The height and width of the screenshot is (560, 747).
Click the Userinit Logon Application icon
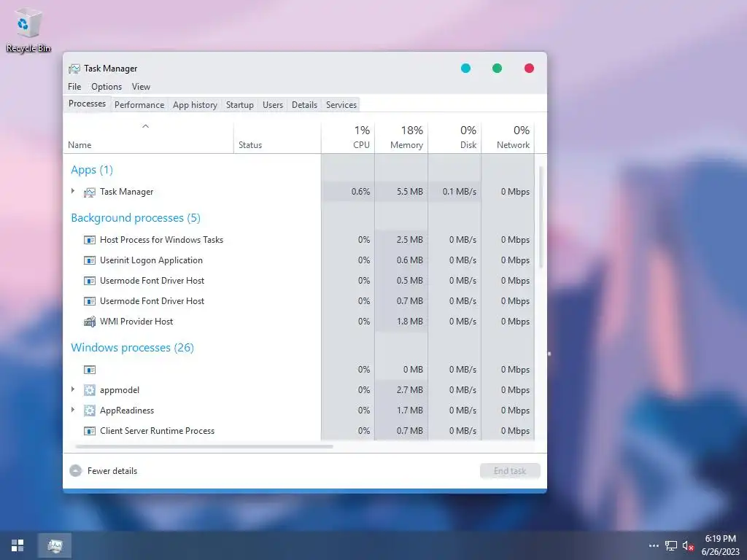(90, 260)
